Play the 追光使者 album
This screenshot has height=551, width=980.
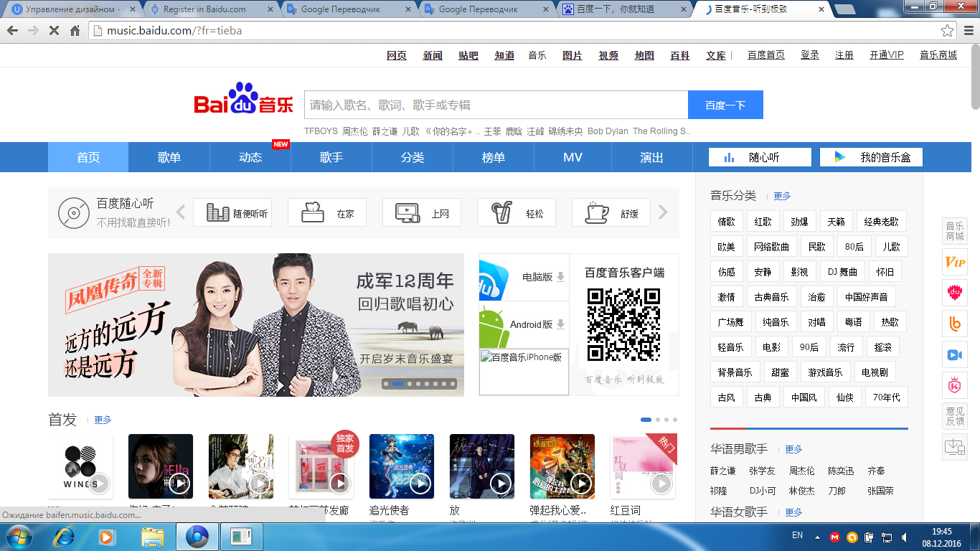[420, 484]
